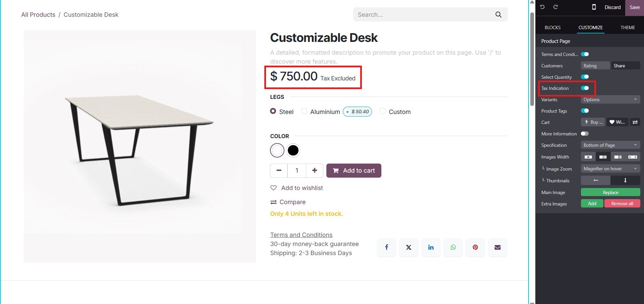Expand the Specification dropdown
The width and height of the screenshot is (644, 304).
pyautogui.click(x=610, y=145)
